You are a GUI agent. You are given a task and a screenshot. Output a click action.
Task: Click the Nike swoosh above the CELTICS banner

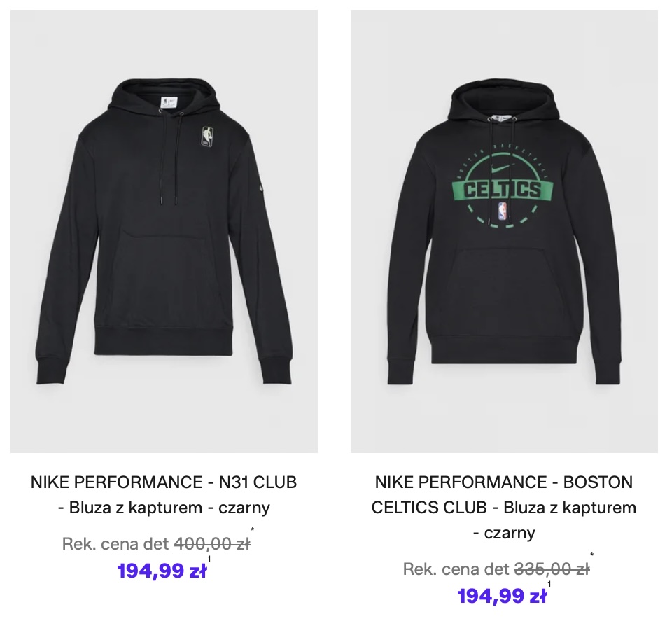503,168
